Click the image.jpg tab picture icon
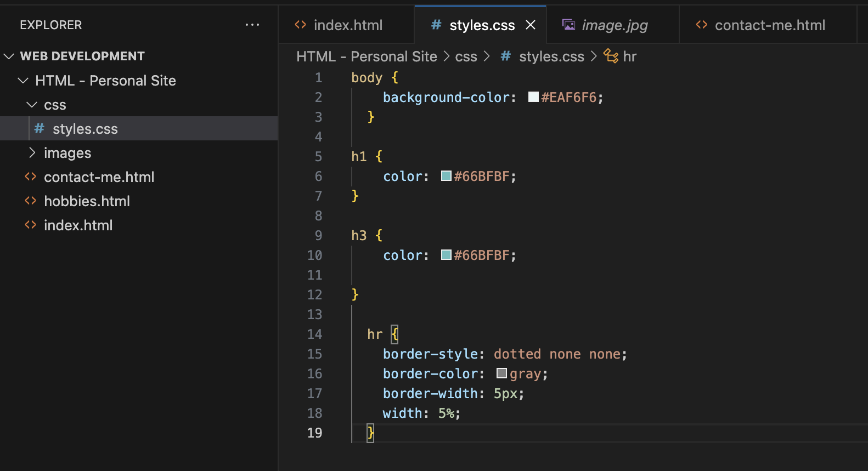The height and width of the screenshot is (471, 868). pos(569,25)
